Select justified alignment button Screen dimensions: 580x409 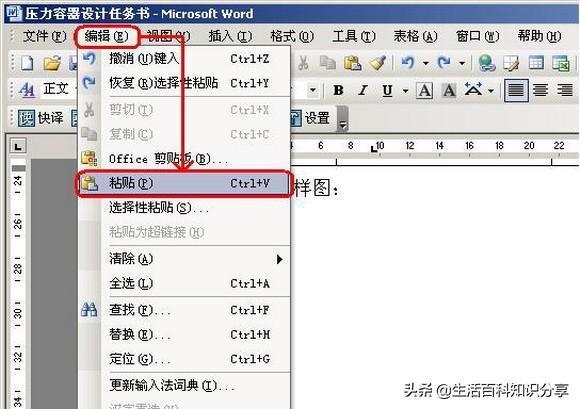[x=516, y=90]
